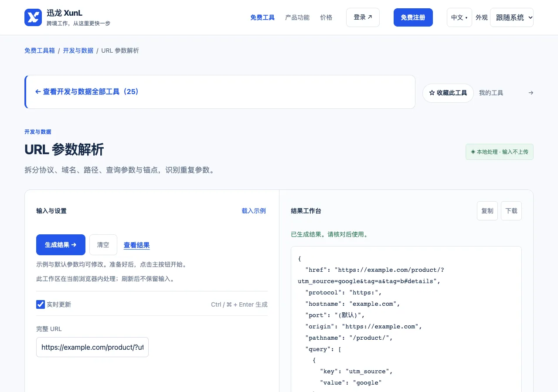Click 载入示例 link
558x392 pixels.
coord(254,211)
